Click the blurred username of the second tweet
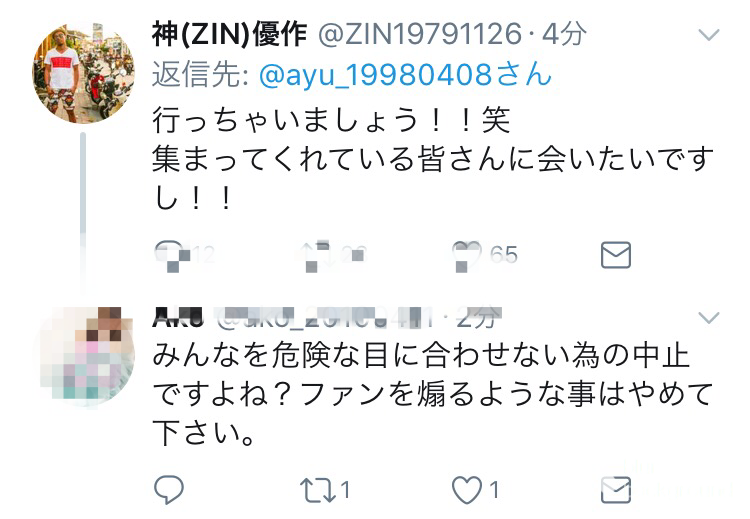Image resolution: width=750 pixels, height=519 pixels. tap(178, 317)
